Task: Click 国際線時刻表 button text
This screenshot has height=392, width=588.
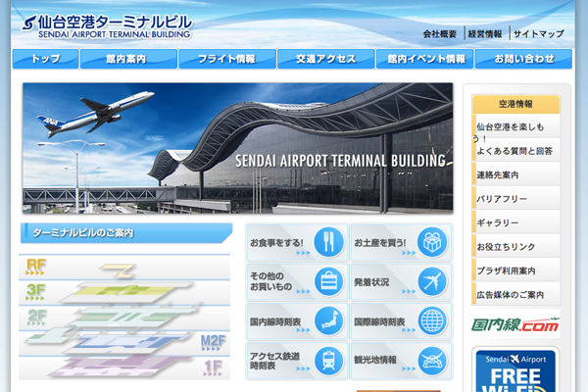Action: [x=379, y=321]
